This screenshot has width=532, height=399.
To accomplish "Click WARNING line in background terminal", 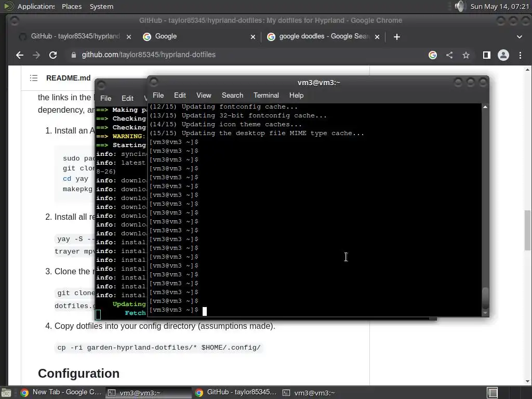I will click(x=121, y=136).
